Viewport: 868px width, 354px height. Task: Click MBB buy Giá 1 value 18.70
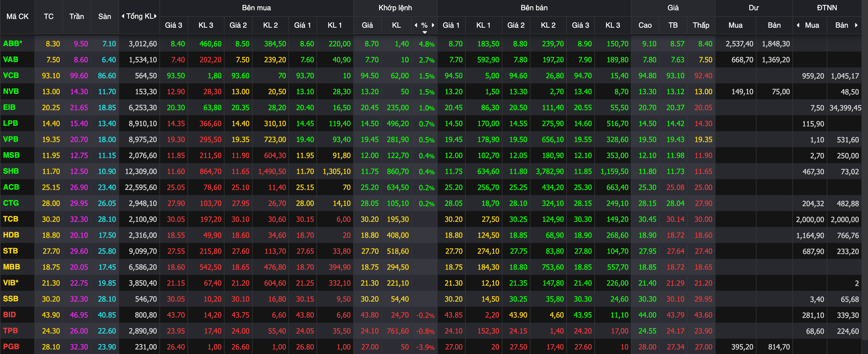click(305, 267)
